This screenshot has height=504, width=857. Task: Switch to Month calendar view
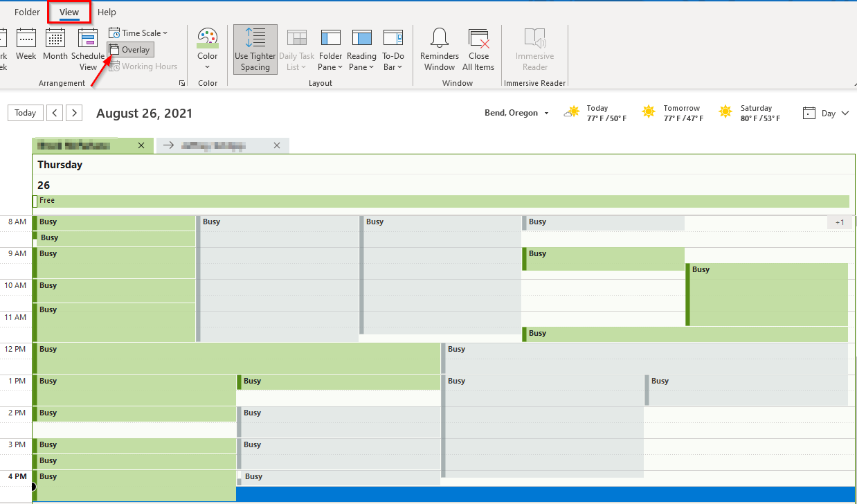click(x=55, y=46)
